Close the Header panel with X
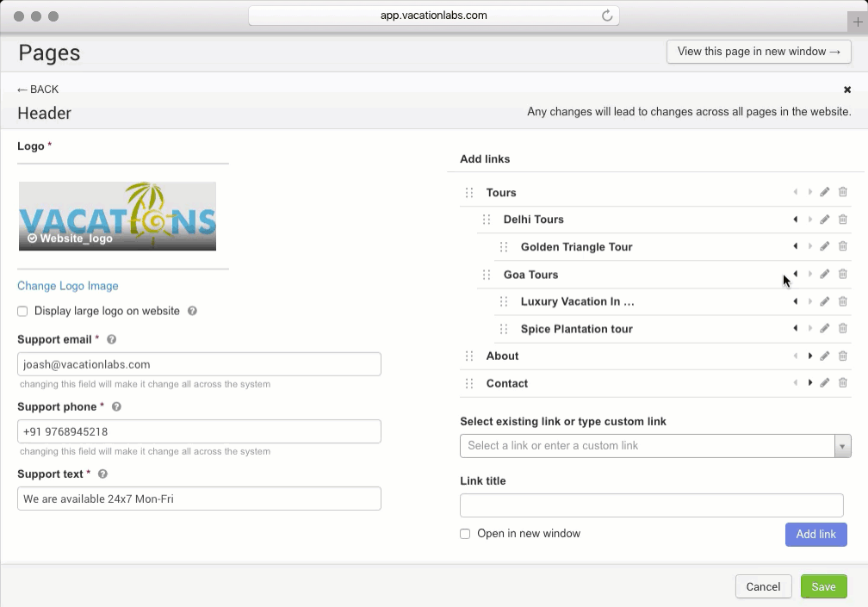This screenshot has width=868, height=607. [847, 90]
